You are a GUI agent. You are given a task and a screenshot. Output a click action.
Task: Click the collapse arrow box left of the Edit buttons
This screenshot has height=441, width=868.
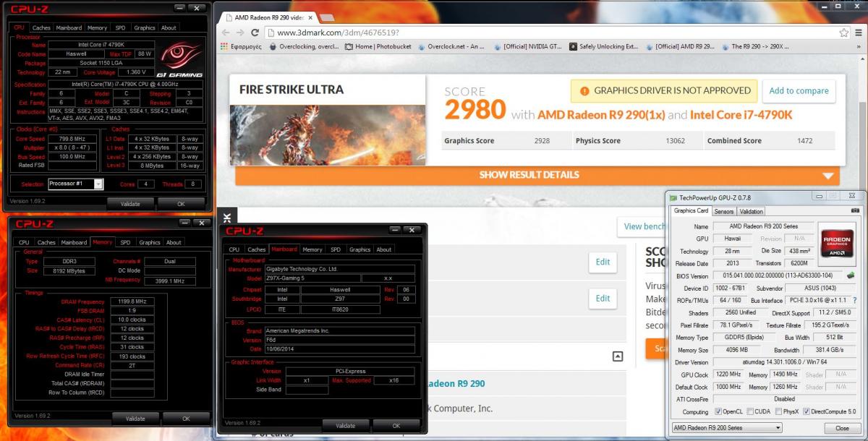click(x=617, y=356)
